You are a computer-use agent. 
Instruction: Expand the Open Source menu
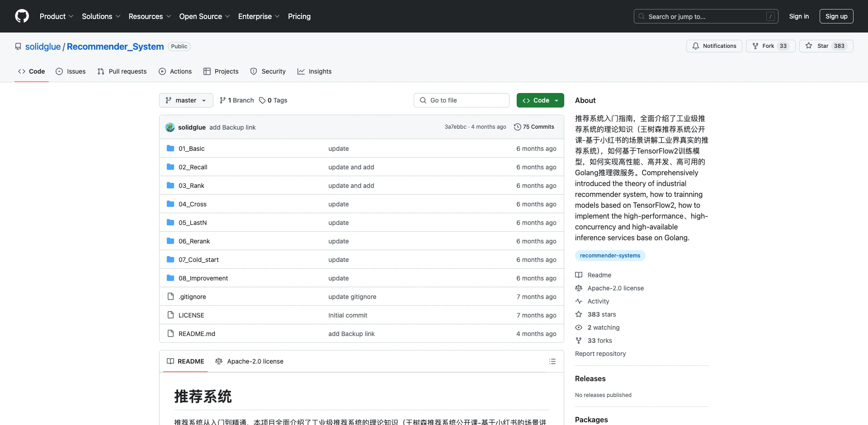coord(205,16)
